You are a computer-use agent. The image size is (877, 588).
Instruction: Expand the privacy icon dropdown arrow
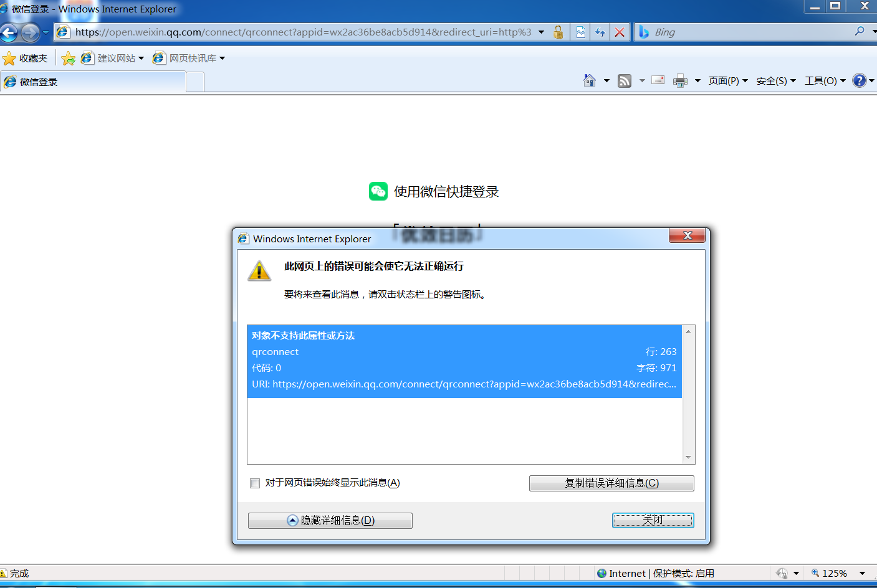(796, 573)
